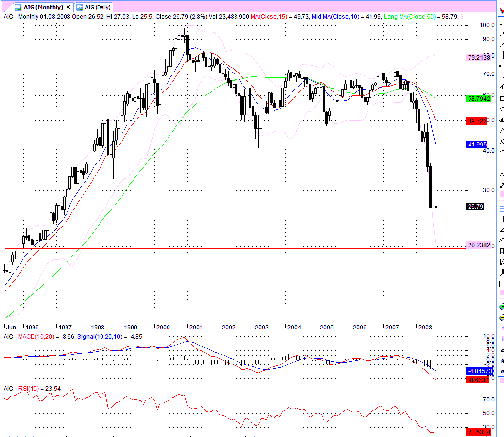Screen dimensions: 504x437
Task: Click the RSI(15) pane title
Action: tap(28, 389)
